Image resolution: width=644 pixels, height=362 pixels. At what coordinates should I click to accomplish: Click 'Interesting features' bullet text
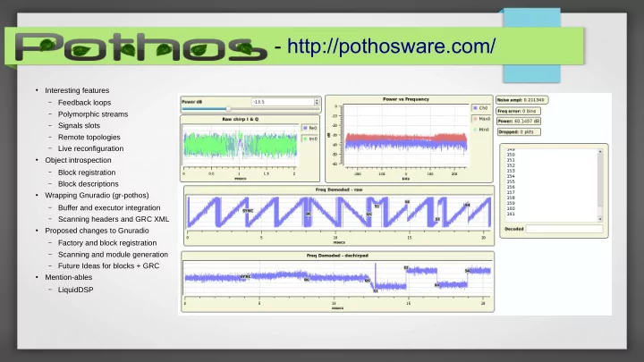(x=77, y=90)
